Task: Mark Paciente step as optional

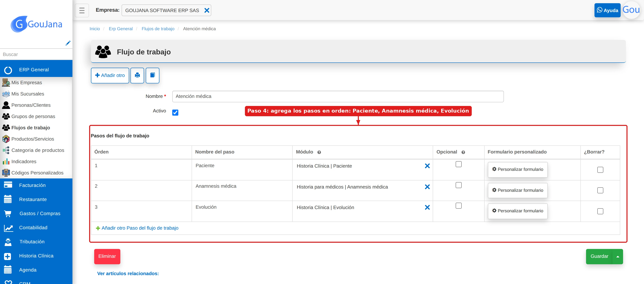Action: (x=458, y=164)
